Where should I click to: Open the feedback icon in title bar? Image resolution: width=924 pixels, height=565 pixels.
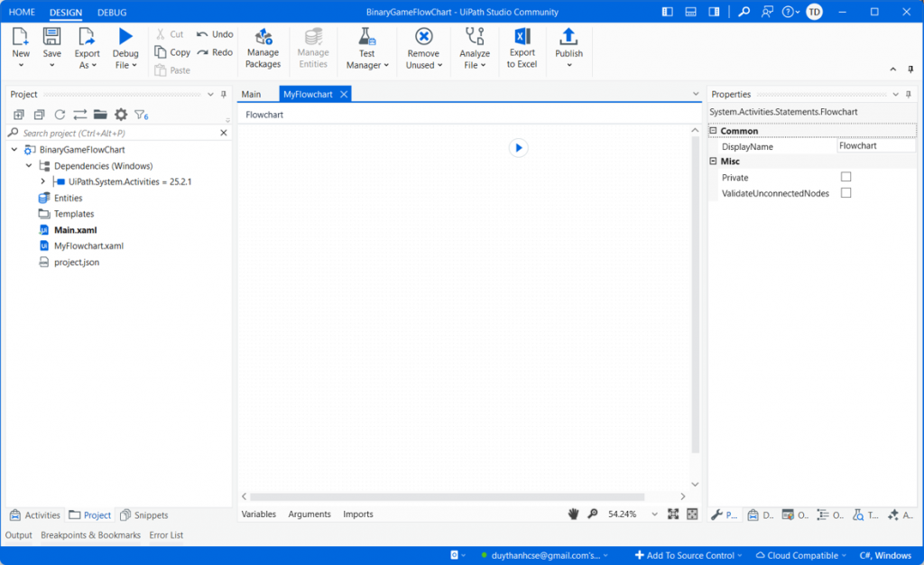coord(767,12)
